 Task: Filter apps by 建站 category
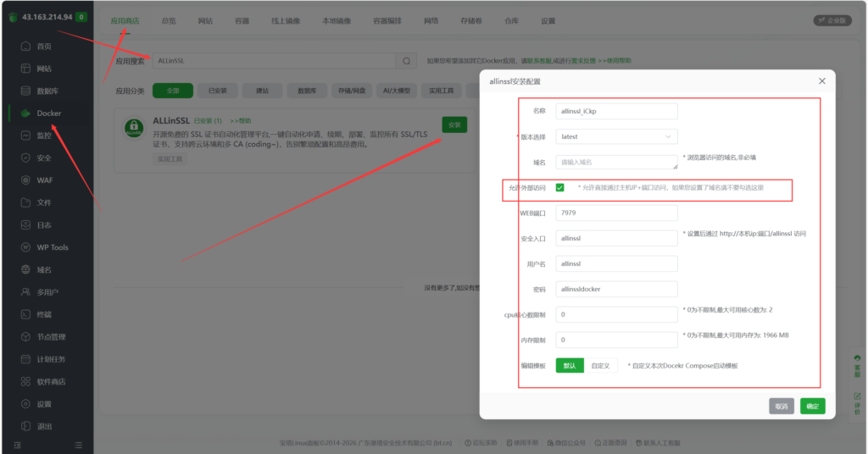coord(263,91)
